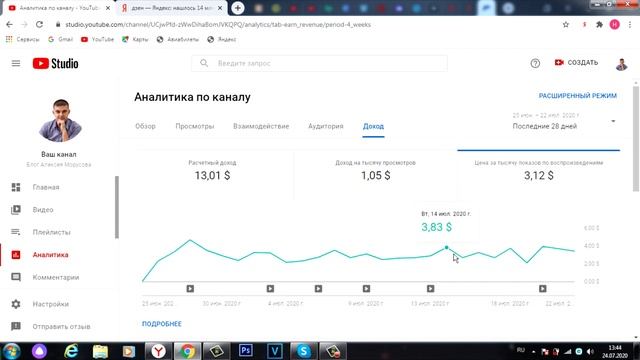Open the Gmail bookmark
Viewport: 640px width, 360px height.
pyautogui.click(x=60, y=39)
